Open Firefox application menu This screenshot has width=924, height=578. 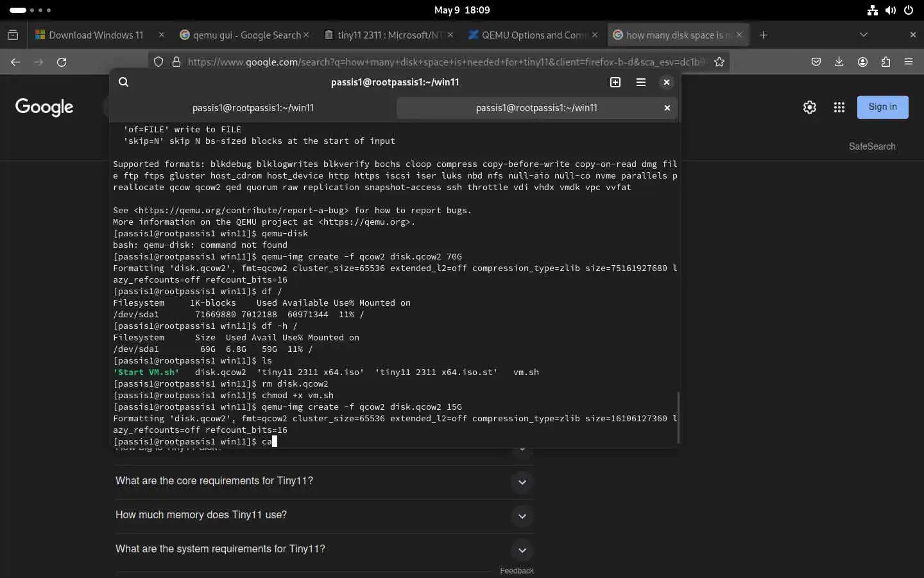click(909, 62)
